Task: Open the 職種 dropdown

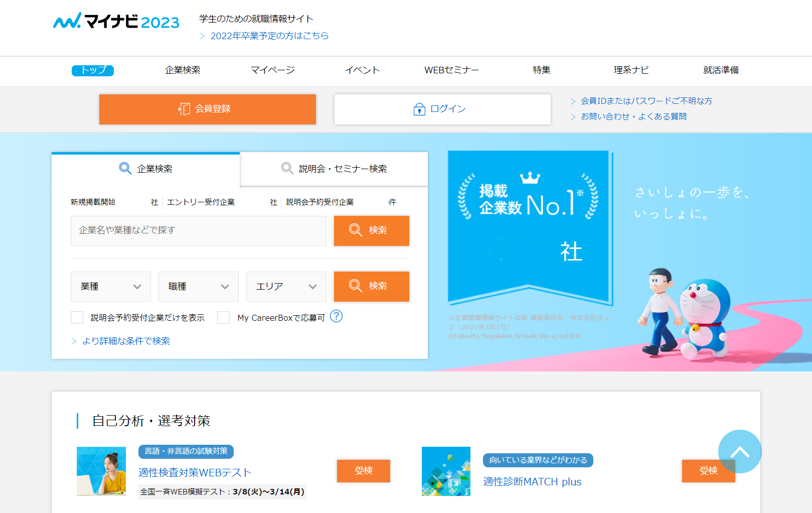Action: (x=199, y=287)
